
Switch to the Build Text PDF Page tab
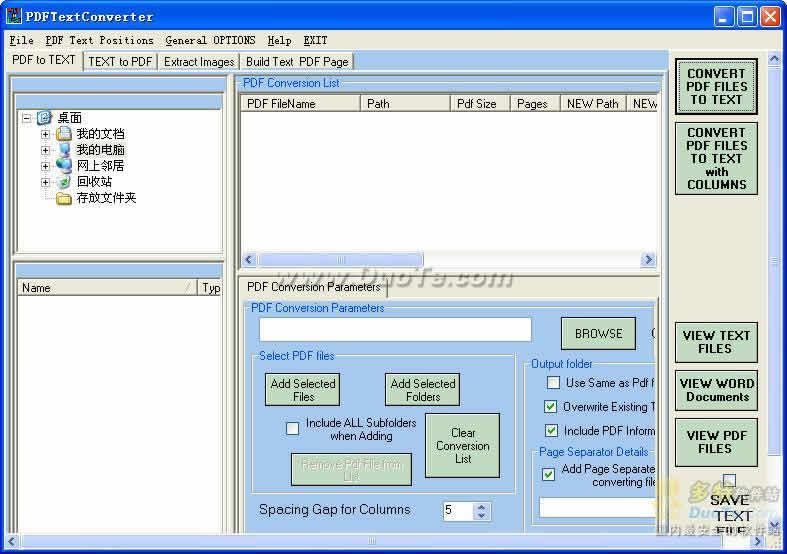[297, 62]
